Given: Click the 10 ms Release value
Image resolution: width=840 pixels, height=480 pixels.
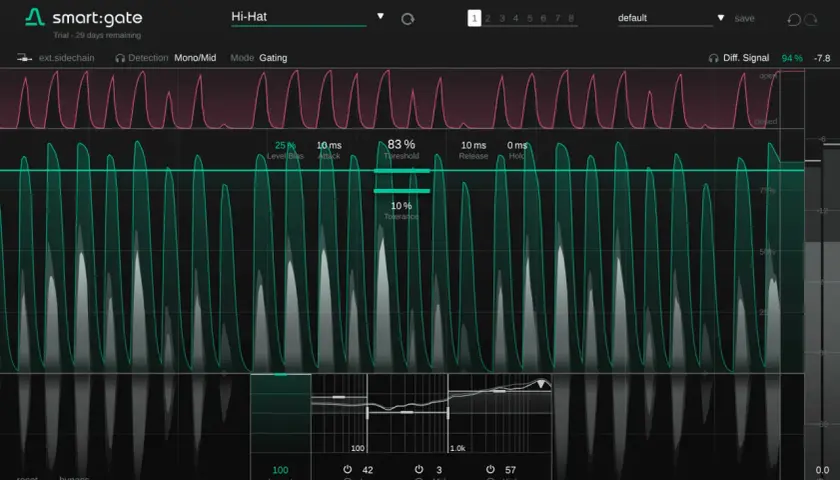Looking at the screenshot, I should coord(474,145).
